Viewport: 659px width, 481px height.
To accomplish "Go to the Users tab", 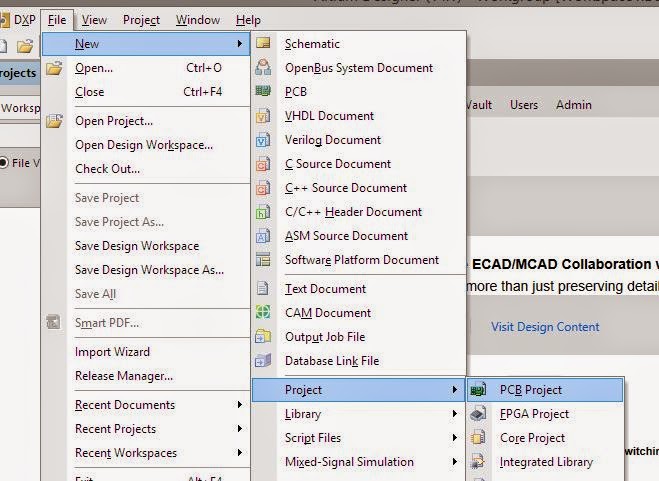I will pos(524,105).
